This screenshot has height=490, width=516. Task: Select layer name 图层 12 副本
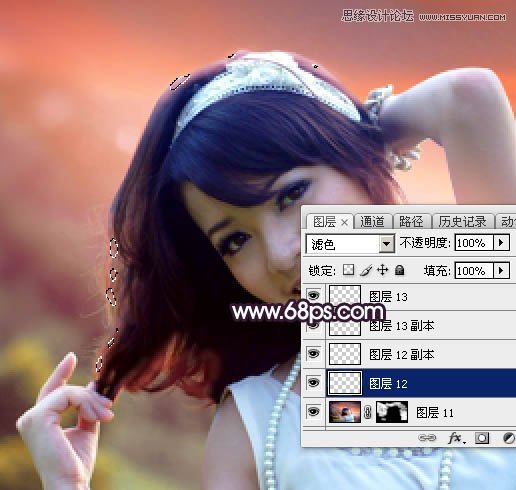click(402, 355)
